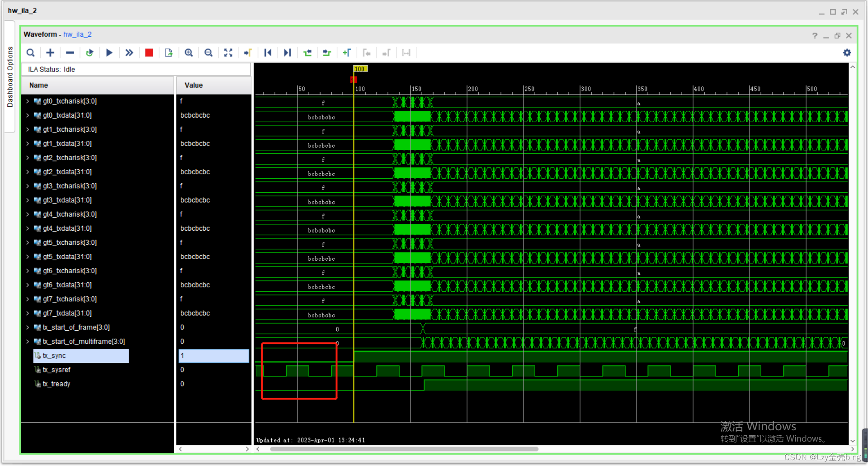Click the Export ILA data icon
Screen dimensions: 868x466
point(169,52)
